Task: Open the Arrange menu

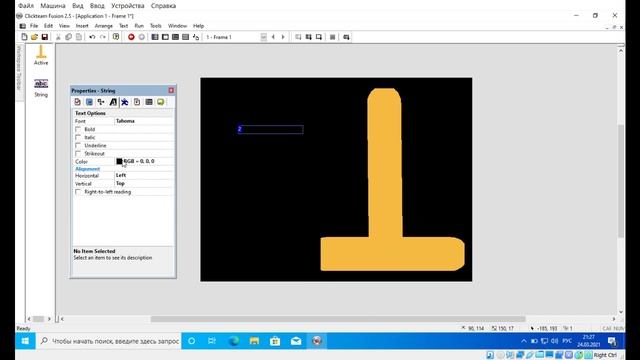Action: click(104, 26)
